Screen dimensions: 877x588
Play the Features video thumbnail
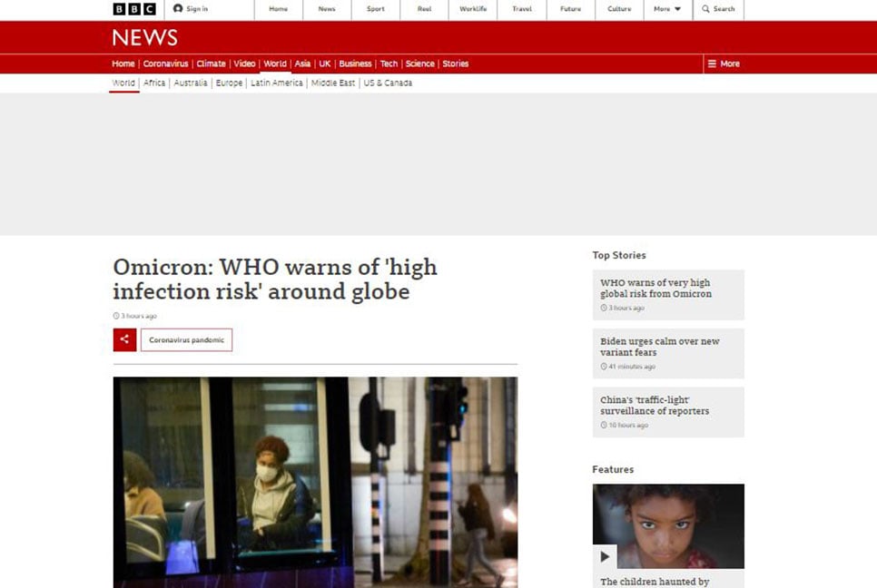tap(605, 555)
